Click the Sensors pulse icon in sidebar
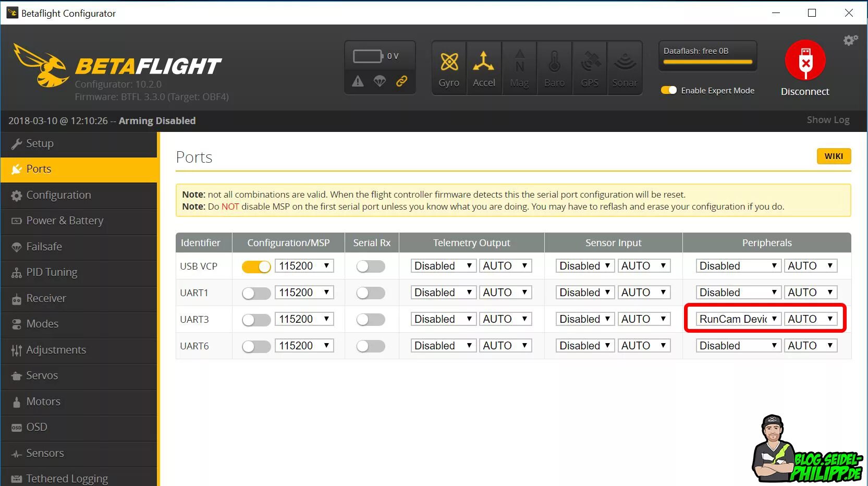The image size is (868, 486). tap(17, 454)
